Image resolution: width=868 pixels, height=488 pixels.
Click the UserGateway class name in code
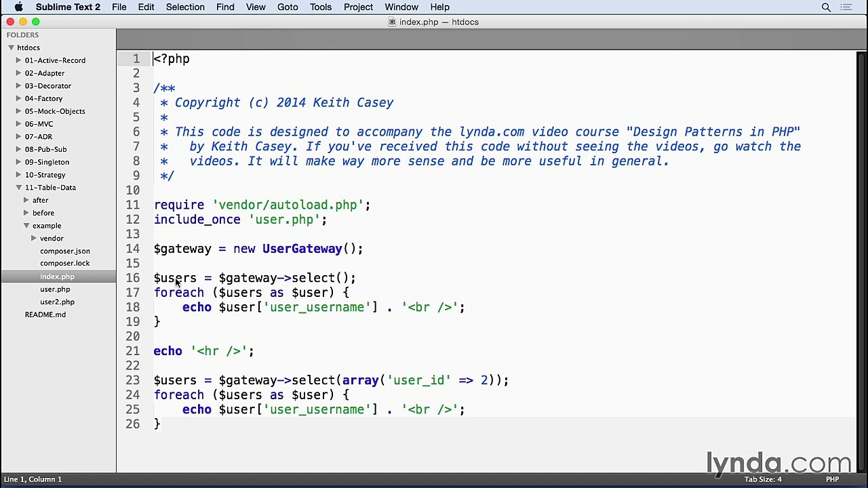point(302,249)
